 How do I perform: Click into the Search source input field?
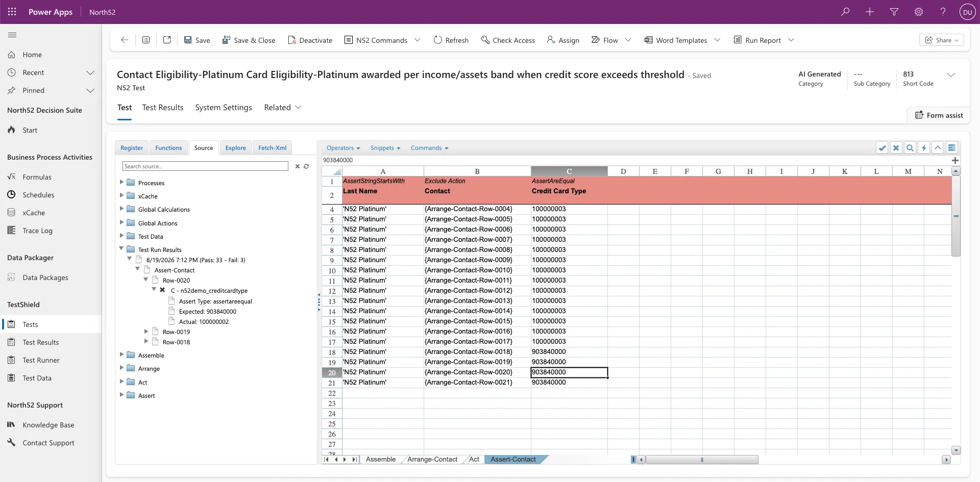point(205,166)
